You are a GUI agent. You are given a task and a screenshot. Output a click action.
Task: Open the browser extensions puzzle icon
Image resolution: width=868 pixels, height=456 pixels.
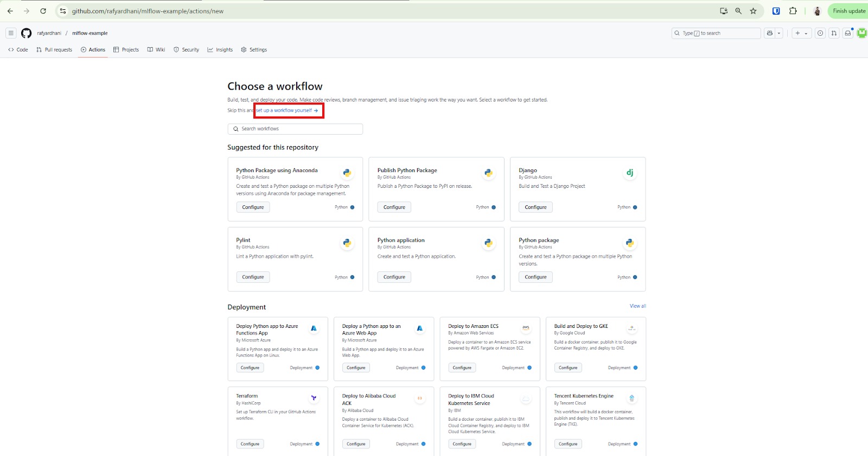coord(793,11)
